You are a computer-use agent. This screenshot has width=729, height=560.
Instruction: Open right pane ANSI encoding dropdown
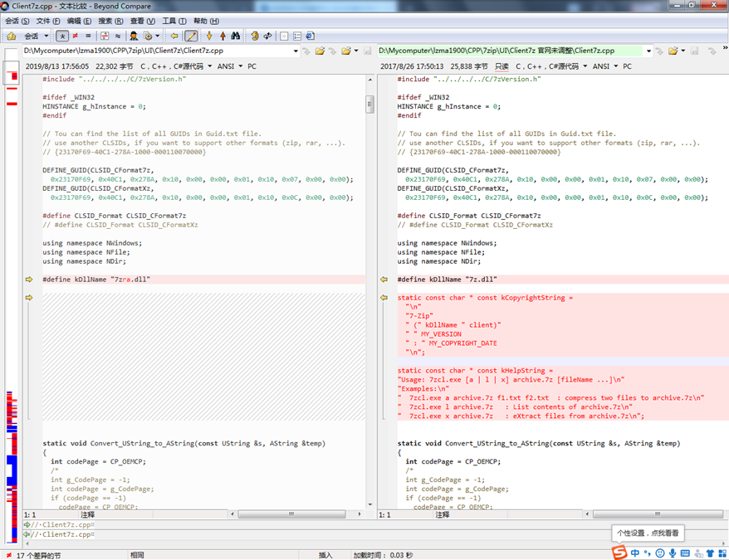pos(616,66)
